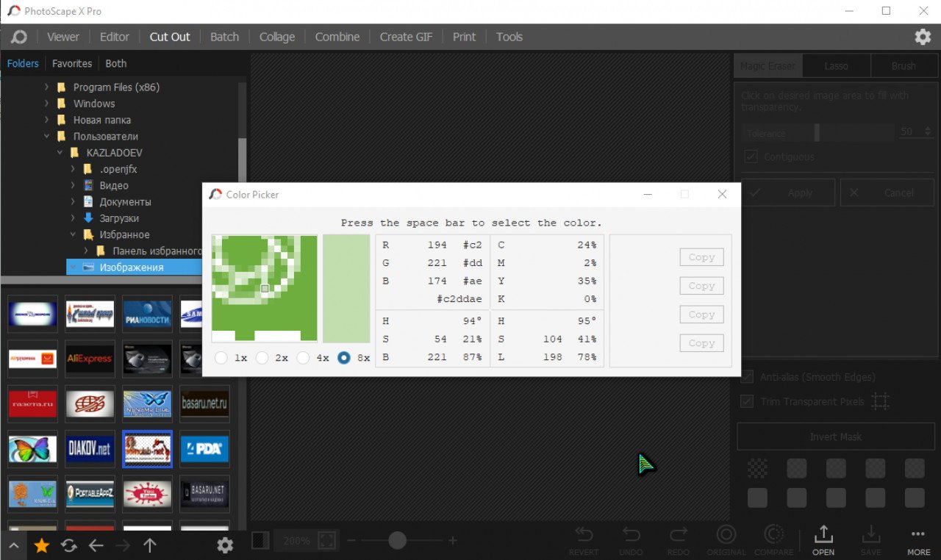941x560 pixels.
Task: Click the PhotoScape home logo icon
Action: (19, 37)
